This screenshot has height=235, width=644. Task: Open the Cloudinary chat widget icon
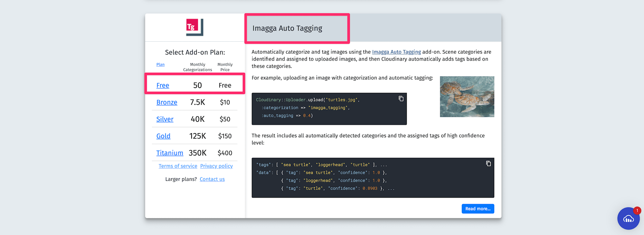(628, 219)
